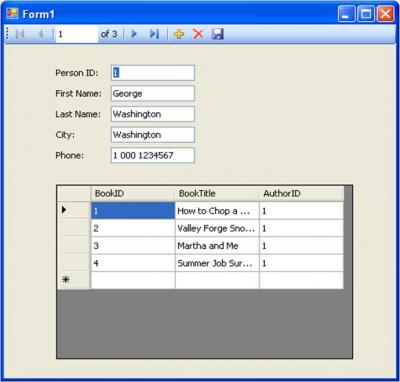Select the 'How to Chop a ...' title cell
The width and height of the screenshot is (400, 382).
click(217, 211)
